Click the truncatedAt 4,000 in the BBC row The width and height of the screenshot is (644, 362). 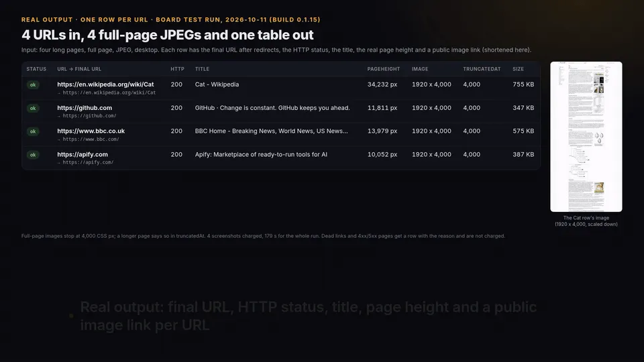[472, 131]
